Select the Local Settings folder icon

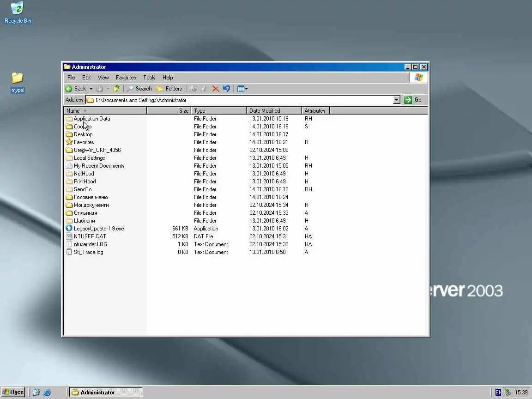69,158
